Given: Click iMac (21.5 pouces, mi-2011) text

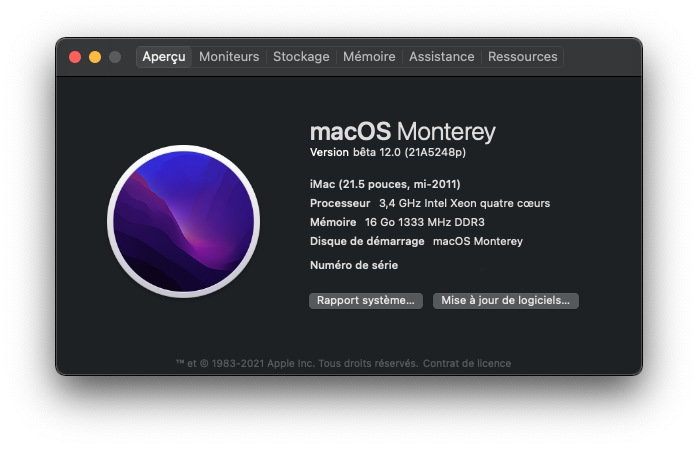Looking at the screenshot, I should coord(385,184).
